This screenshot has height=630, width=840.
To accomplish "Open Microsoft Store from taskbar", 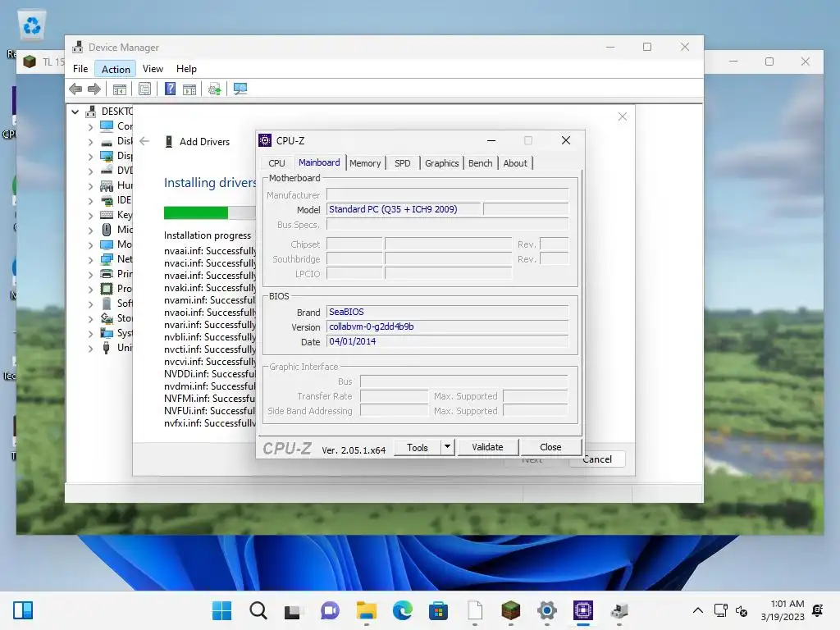I will pyautogui.click(x=438, y=610).
